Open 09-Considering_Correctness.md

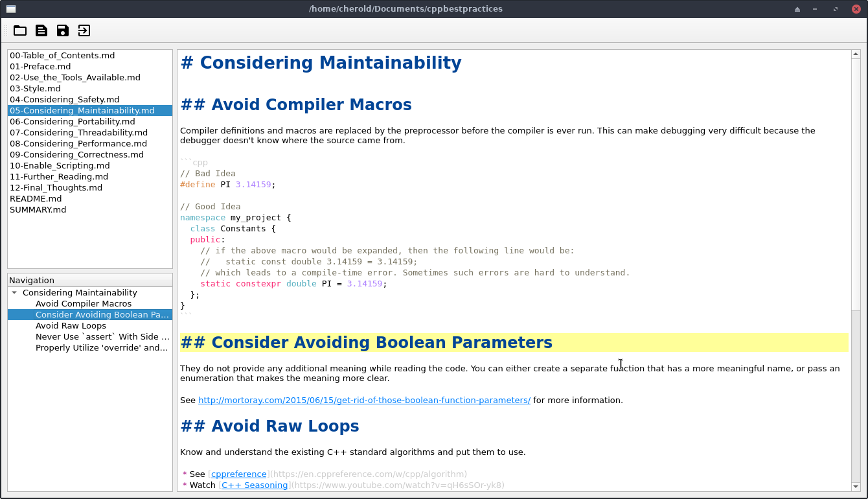pos(90,155)
